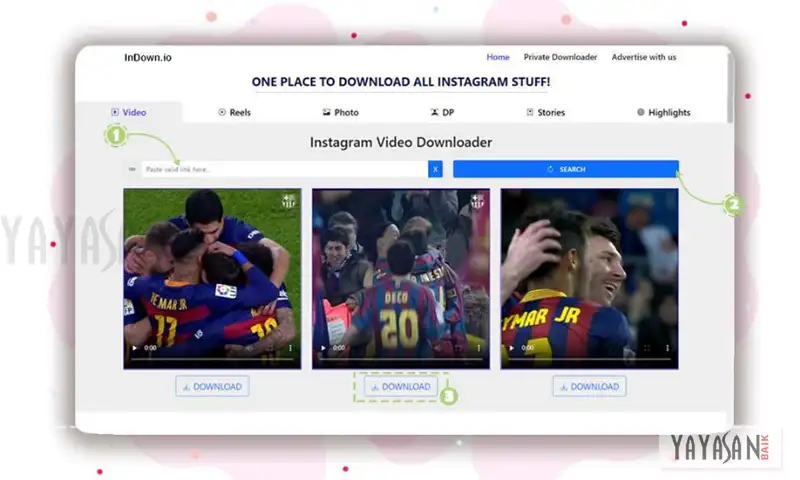The width and height of the screenshot is (800, 480).
Task: Click the InDown.io logo text
Action: coord(148,58)
